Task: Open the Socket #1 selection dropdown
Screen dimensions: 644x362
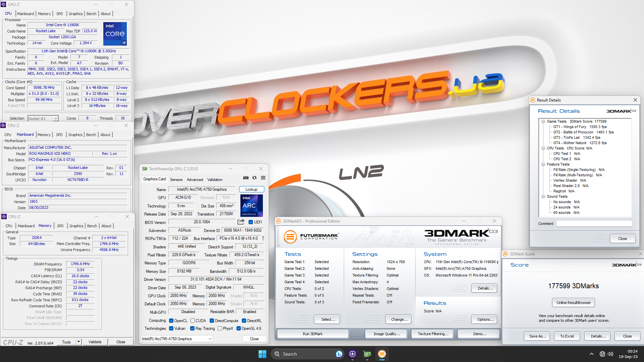Action: 43,118
